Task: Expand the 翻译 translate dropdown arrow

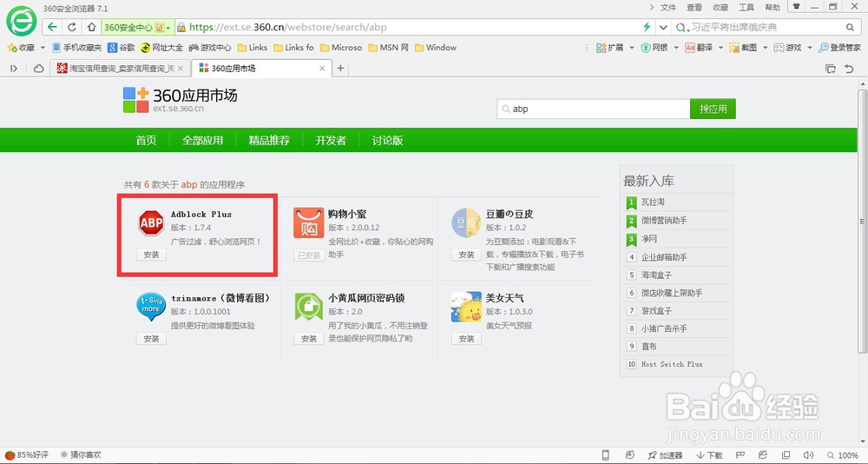Action: [x=720, y=48]
